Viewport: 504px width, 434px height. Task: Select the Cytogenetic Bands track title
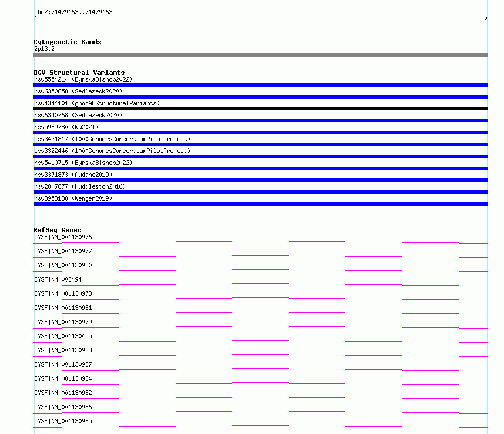(x=67, y=42)
